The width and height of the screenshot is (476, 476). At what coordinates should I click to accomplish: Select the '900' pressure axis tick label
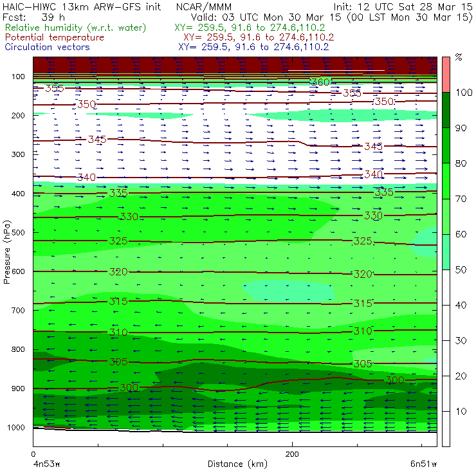(x=18, y=389)
